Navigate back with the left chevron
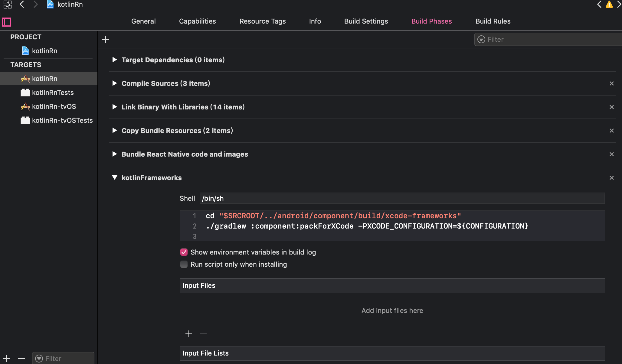The width and height of the screenshot is (622, 364). pyautogui.click(x=22, y=4)
